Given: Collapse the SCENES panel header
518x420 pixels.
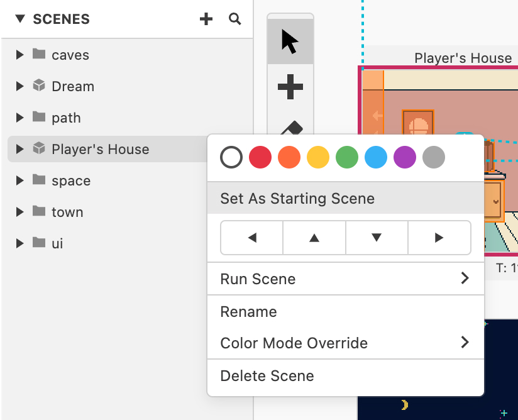Looking at the screenshot, I should pyautogui.click(x=20, y=19).
